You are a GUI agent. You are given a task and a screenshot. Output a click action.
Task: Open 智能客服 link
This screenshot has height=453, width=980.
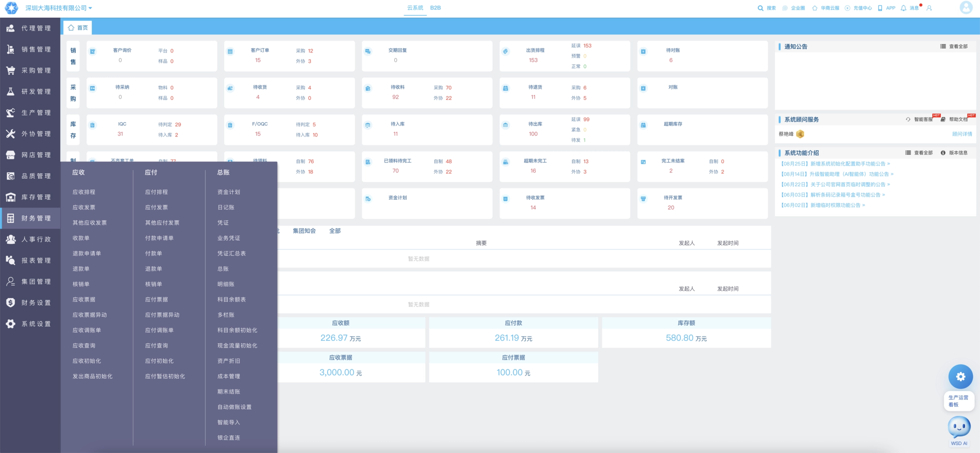coord(919,119)
